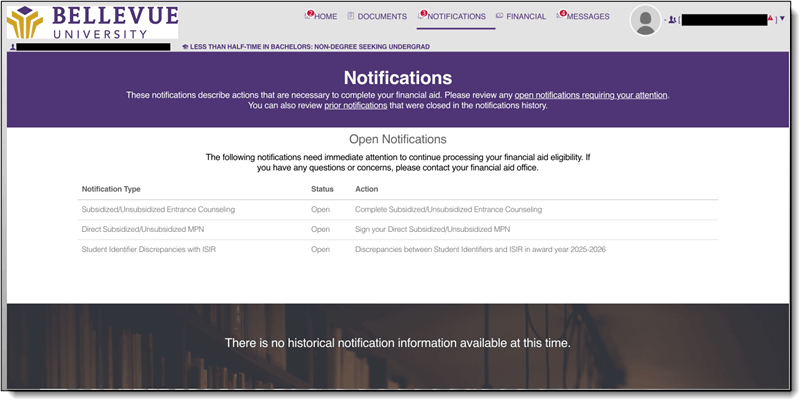Open the MESSAGES menu item
807x407 pixels.
pos(583,16)
